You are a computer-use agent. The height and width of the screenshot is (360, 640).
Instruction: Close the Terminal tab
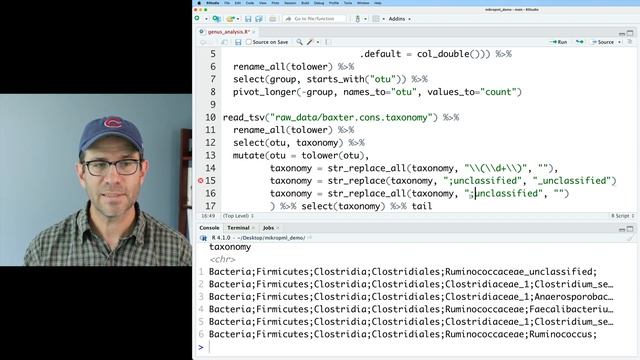(253, 228)
